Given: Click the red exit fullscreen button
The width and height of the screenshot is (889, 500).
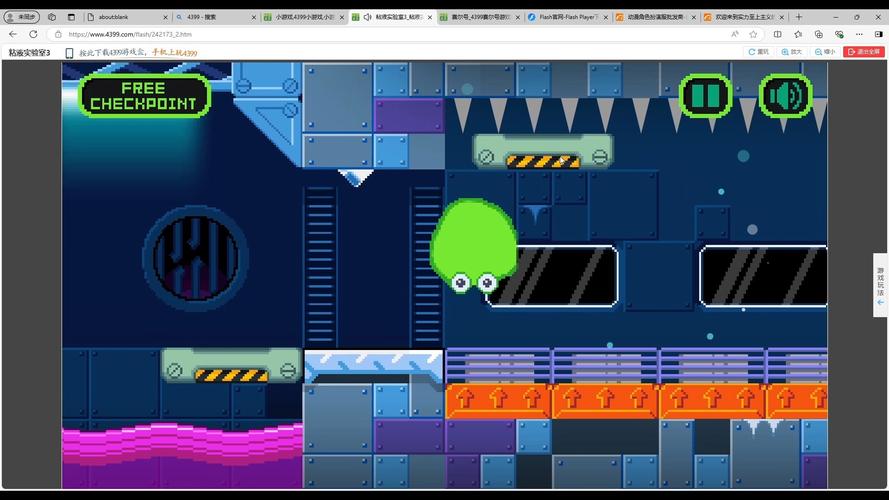Looking at the screenshot, I should point(864,52).
